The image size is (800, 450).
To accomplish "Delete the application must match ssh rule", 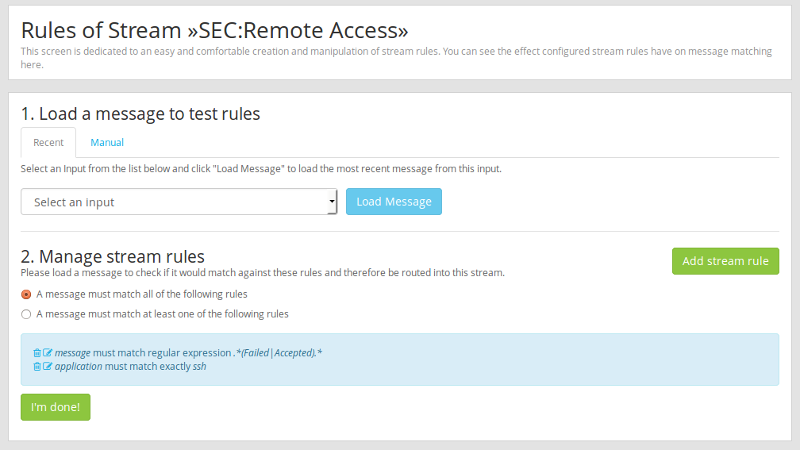I will [37, 367].
